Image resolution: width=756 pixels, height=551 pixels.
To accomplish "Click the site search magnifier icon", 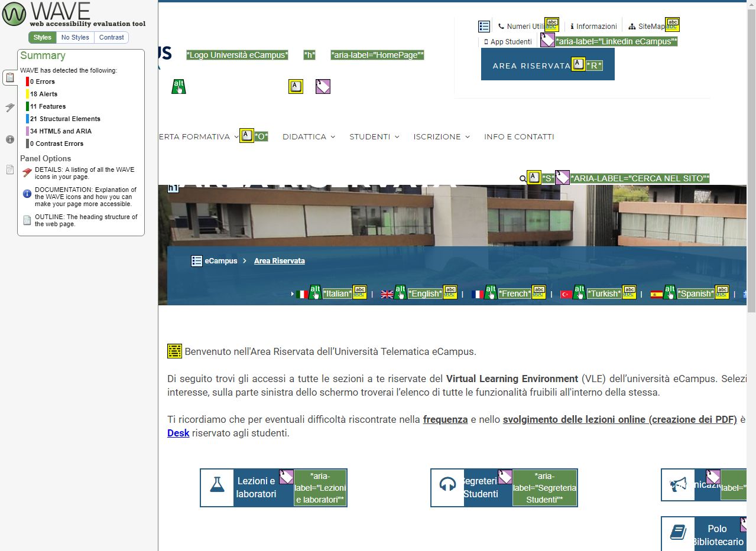I will (523, 178).
